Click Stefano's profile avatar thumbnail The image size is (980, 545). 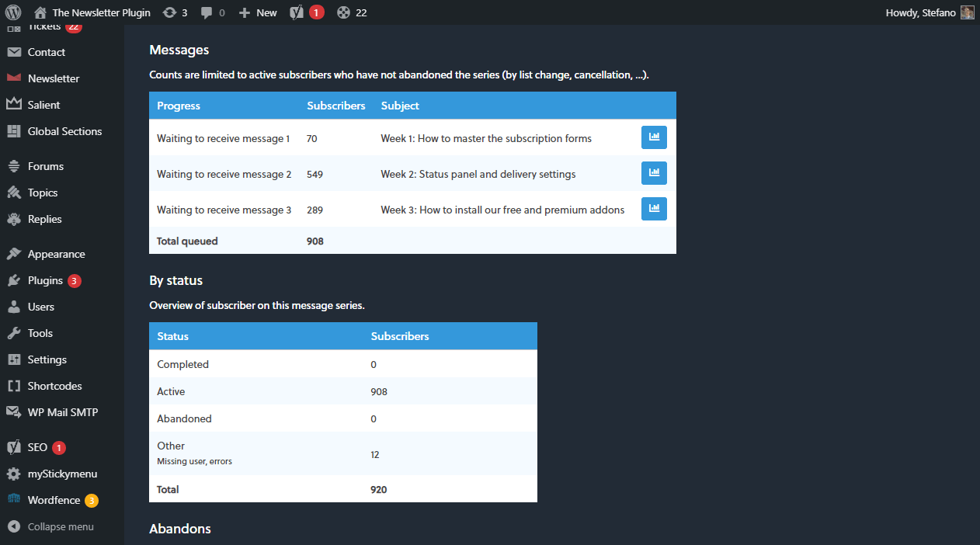(x=967, y=12)
